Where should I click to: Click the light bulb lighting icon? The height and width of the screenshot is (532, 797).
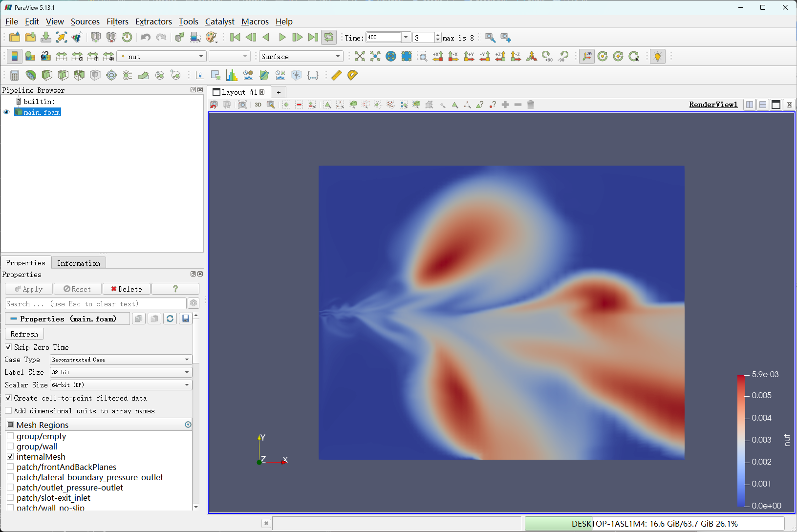(x=658, y=57)
